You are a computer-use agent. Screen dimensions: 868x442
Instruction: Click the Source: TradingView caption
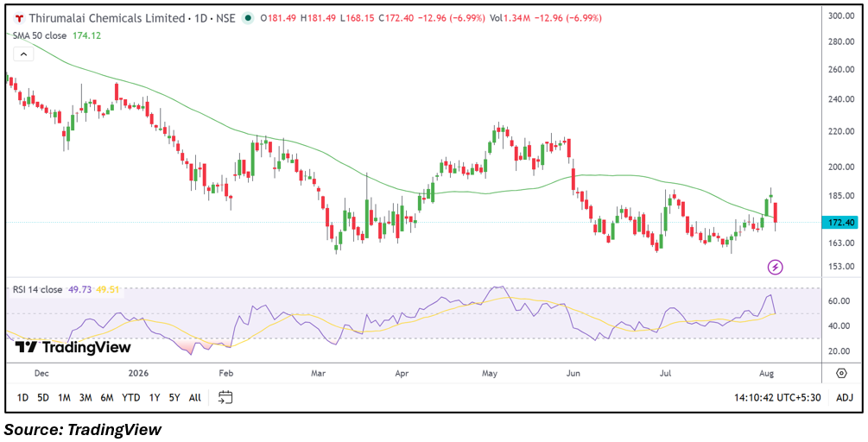[83, 429]
